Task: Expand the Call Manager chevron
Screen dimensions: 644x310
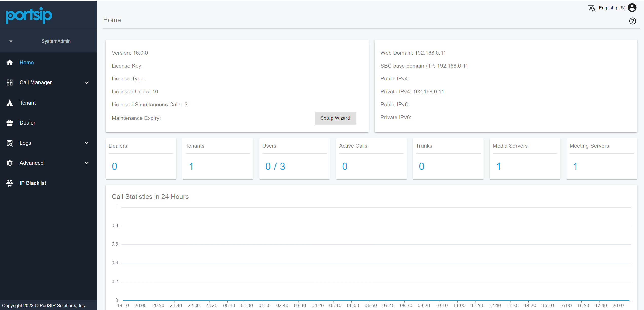Action: click(87, 82)
